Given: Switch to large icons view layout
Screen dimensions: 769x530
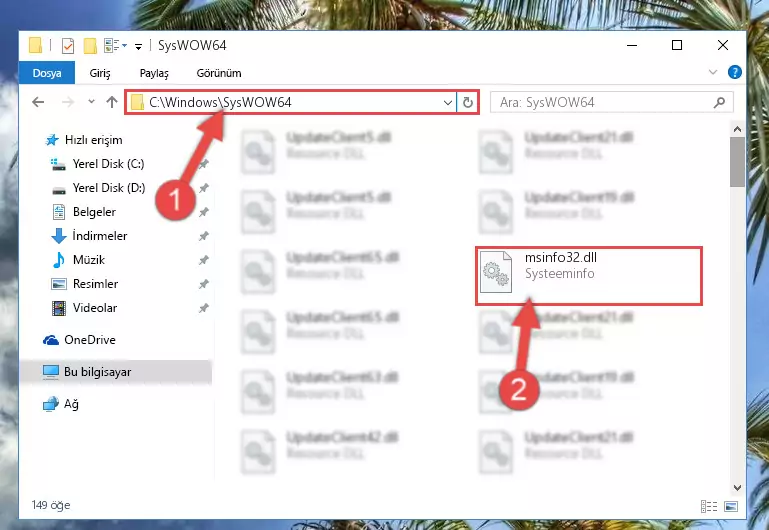Looking at the screenshot, I should click(731, 506).
